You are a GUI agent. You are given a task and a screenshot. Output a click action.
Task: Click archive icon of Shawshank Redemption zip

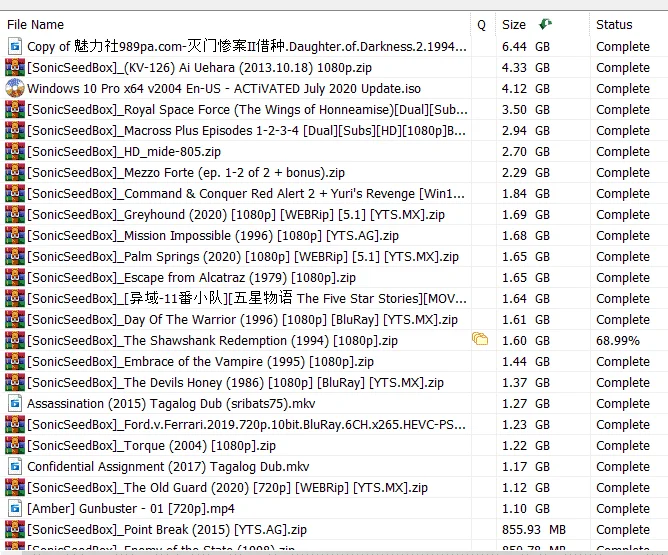pos(15,340)
